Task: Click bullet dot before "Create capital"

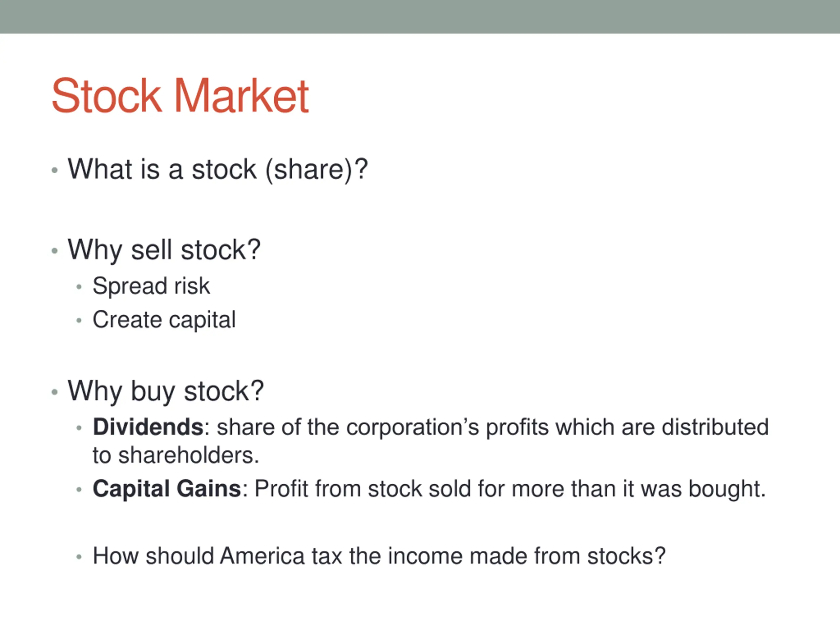Action: coord(79,321)
